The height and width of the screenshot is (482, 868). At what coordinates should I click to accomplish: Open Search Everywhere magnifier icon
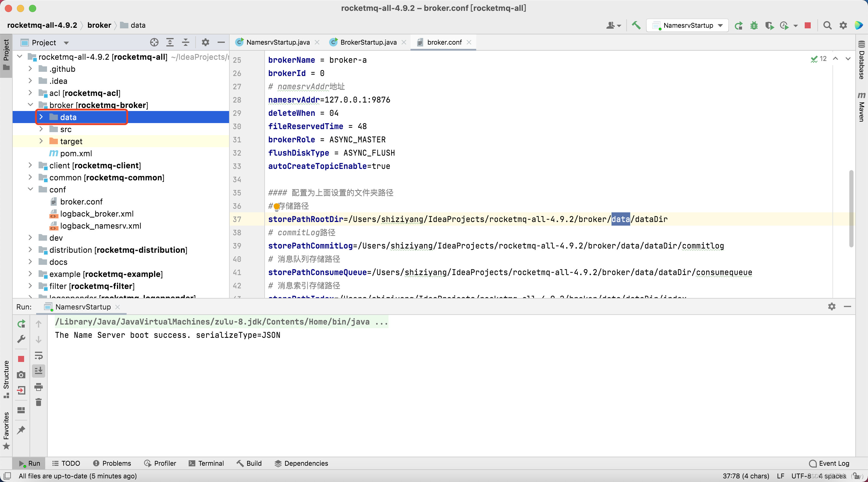click(827, 25)
